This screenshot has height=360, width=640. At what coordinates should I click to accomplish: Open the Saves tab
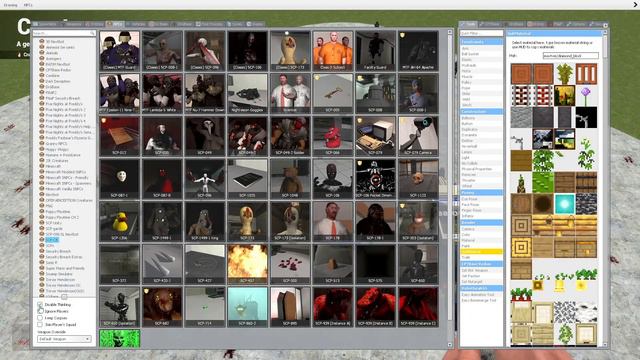click(255, 24)
